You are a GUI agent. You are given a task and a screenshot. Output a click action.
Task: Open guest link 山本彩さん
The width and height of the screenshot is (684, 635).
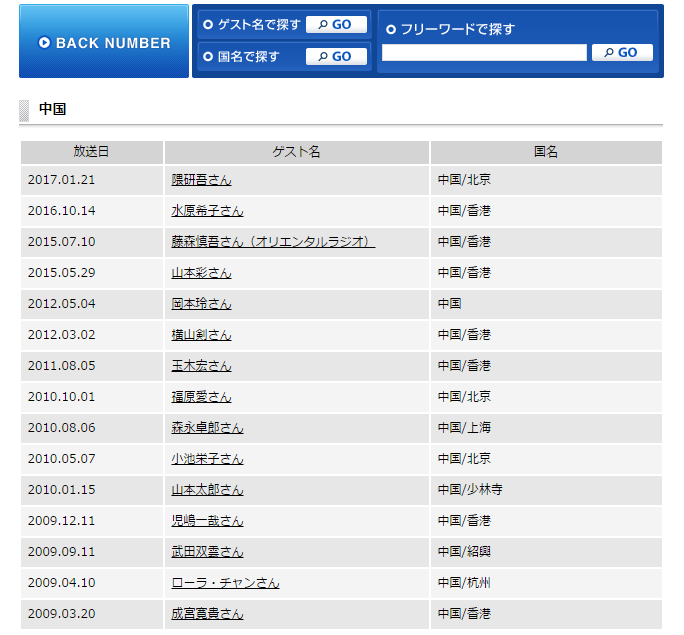(x=201, y=273)
